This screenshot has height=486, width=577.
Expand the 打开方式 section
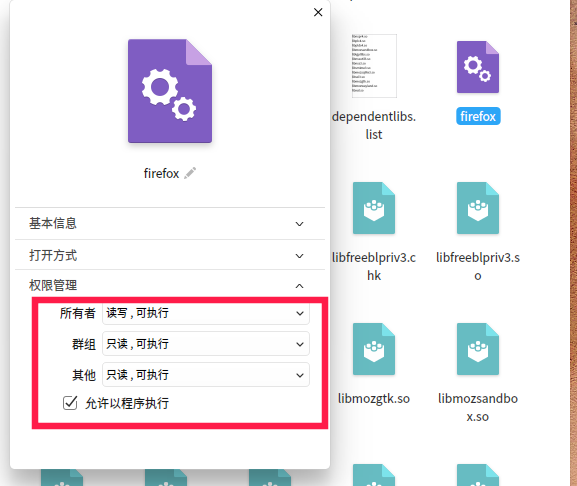170,255
